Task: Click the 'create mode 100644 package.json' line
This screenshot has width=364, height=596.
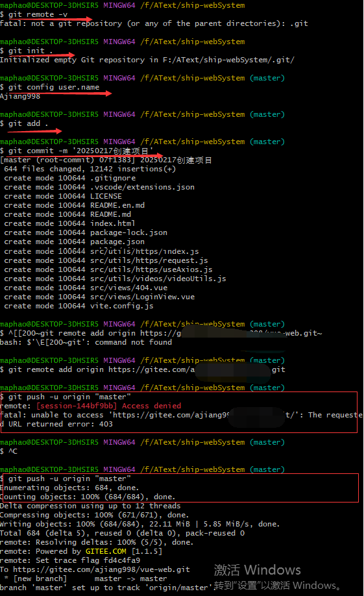Action: pos(75,242)
